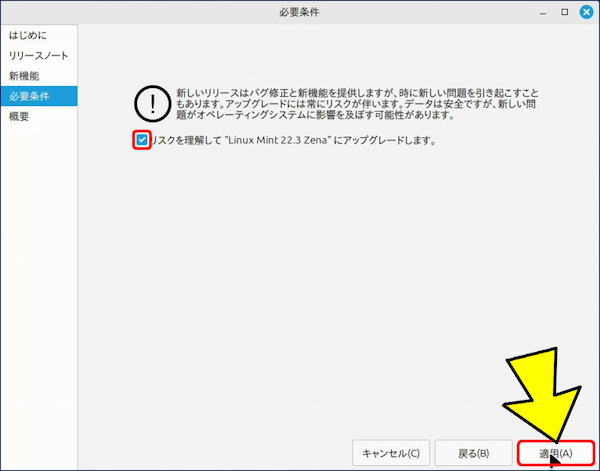Screen dimensions: 600x471
Task: Go back with the 戻る(B) button
Action: coord(473,453)
